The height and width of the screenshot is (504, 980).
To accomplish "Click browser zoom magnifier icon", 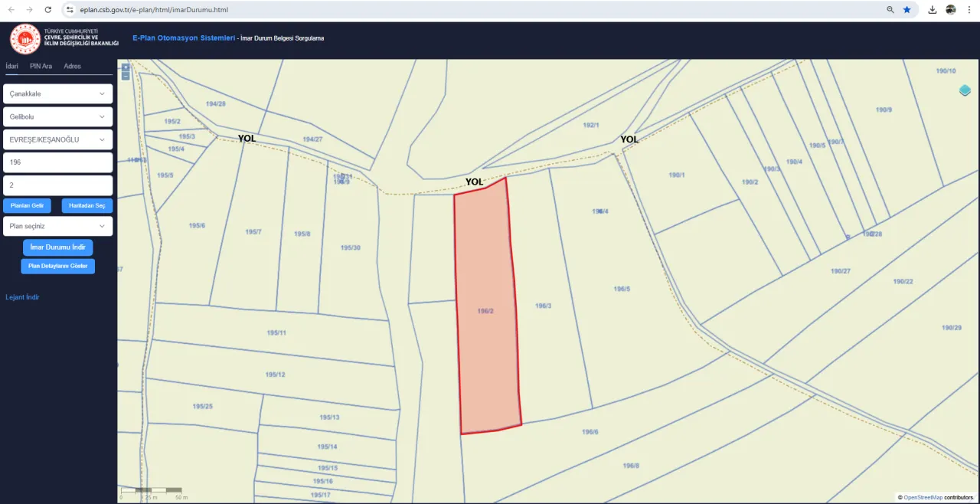I will coord(890,10).
